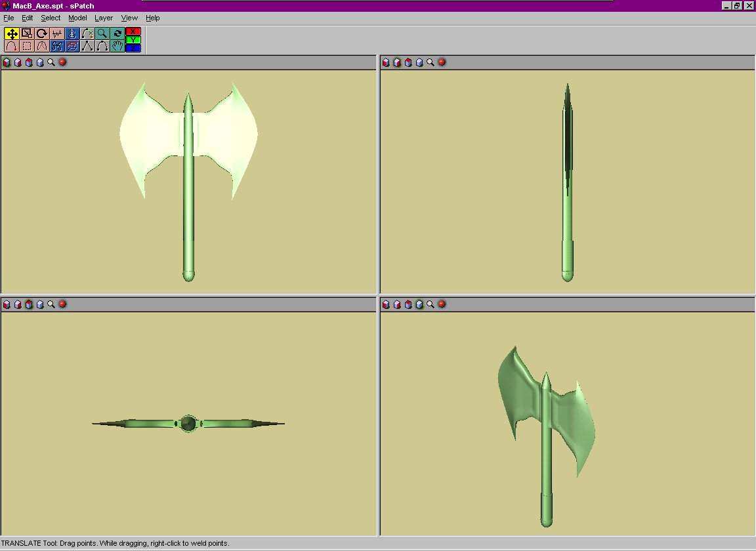756x551 pixels.
Task: Select the Peak sharp-corner point tool
Action: (x=87, y=47)
